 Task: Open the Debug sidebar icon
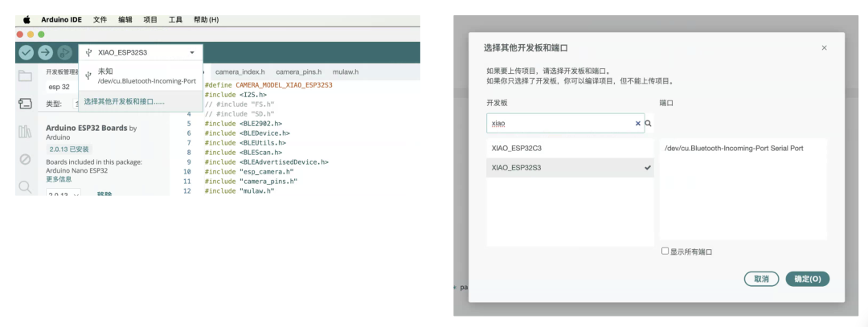point(25,159)
